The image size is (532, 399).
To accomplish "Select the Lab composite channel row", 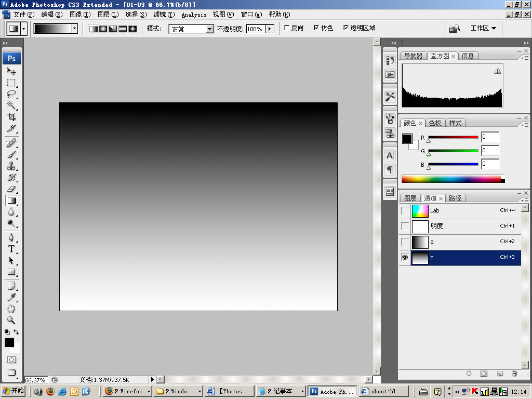I will pos(460,211).
